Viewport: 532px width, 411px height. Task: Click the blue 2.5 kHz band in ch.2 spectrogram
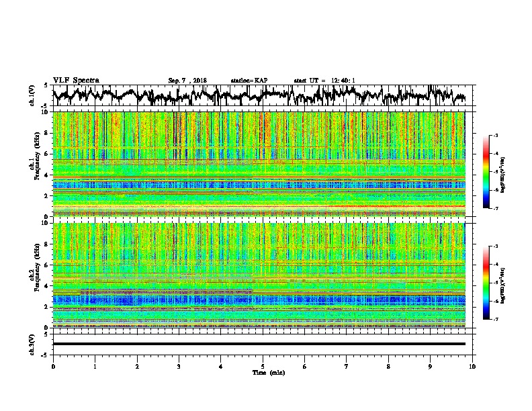[x=259, y=300]
